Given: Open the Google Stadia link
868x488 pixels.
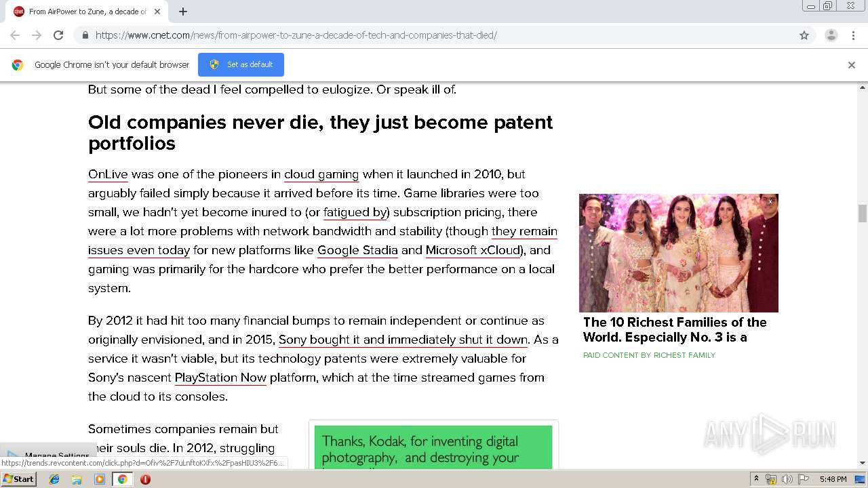Looking at the screenshot, I should pos(357,250).
